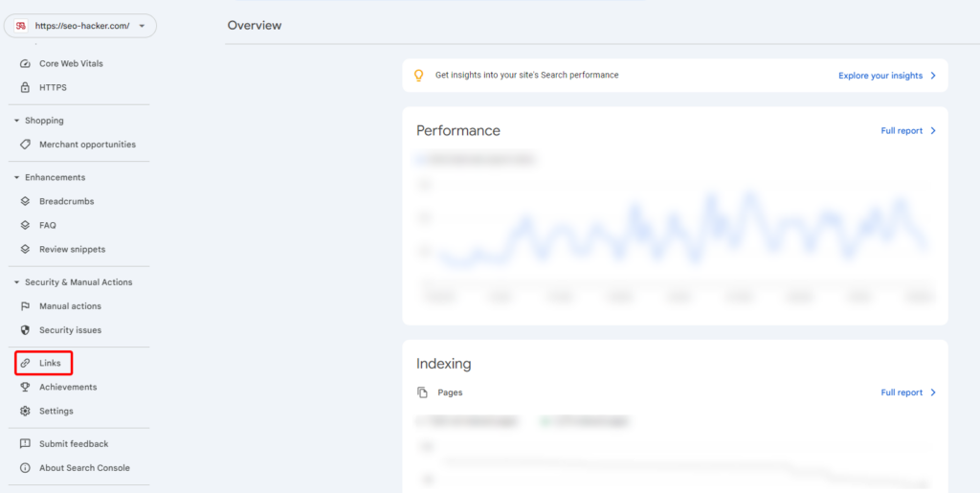Image resolution: width=980 pixels, height=493 pixels.
Task: Click the HTTPS lock icon
Action: [25, 88]
